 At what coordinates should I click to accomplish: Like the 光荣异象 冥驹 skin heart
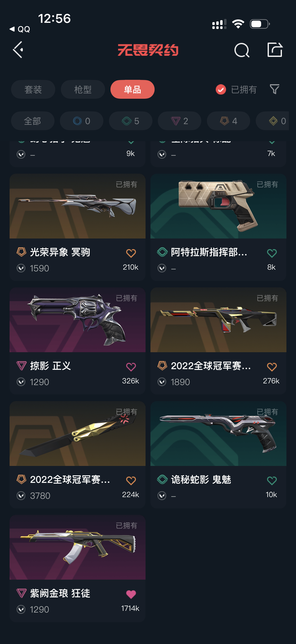[x=131, y=253]
